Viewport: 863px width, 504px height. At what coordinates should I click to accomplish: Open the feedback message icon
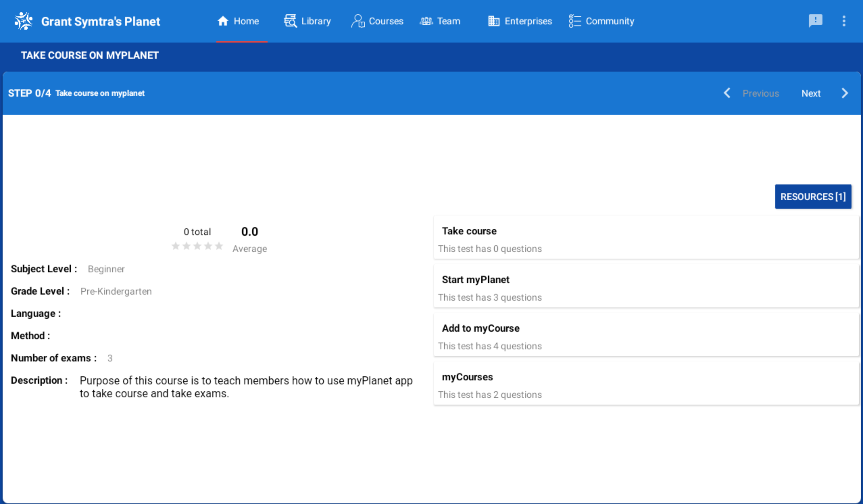[x=815, y=21]
